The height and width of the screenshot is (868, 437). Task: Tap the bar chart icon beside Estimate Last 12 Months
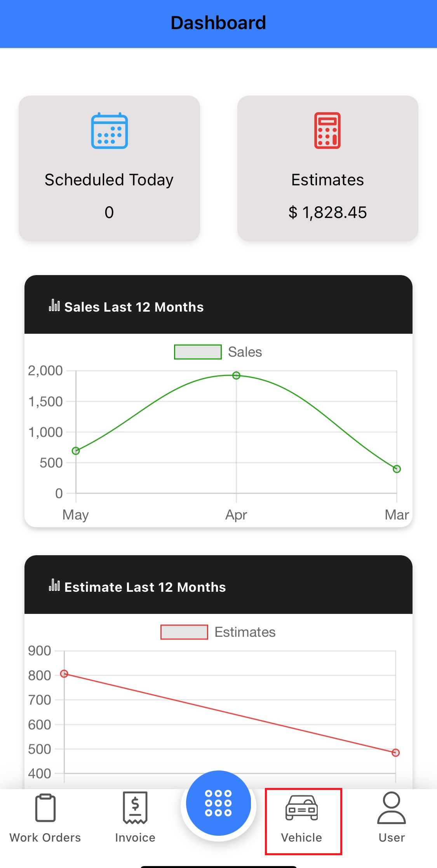coord(54,586)
